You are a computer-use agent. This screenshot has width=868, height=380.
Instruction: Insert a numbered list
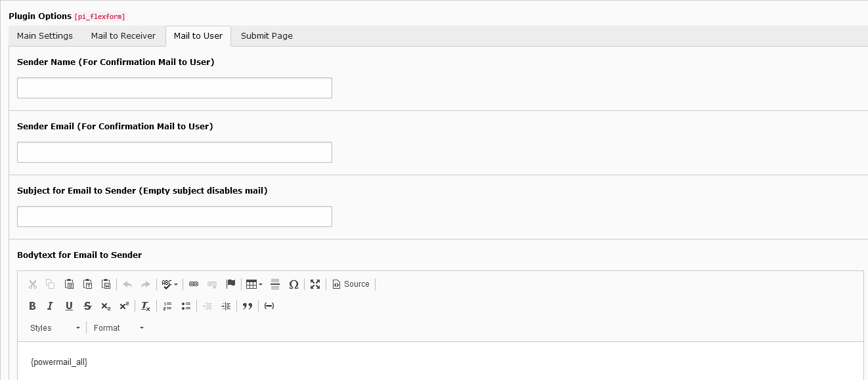click(x=167, y=306)
